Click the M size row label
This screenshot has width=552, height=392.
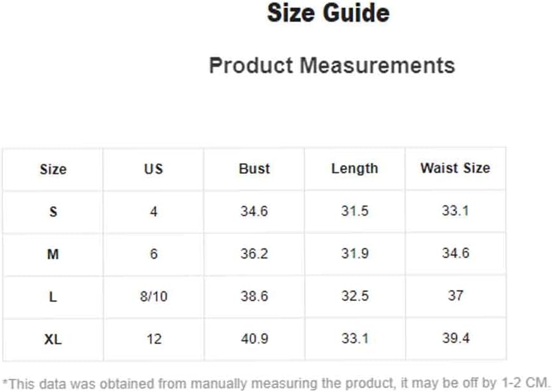53,254
